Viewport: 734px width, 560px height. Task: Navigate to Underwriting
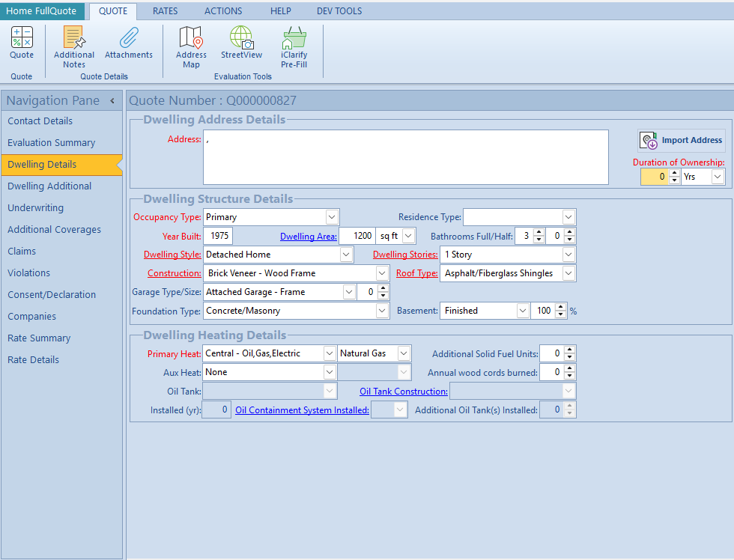(61, 207)
